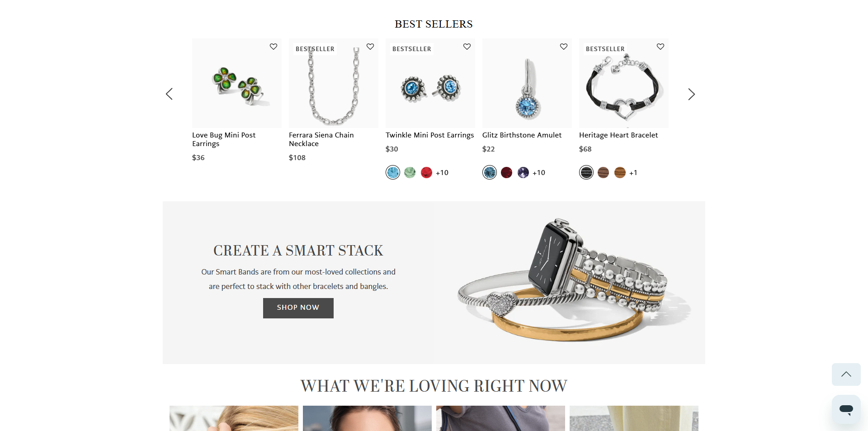Viewport: 868px width, 431px height.
Task: Jump back to top with up-arrow button
Action: [846, 374]
